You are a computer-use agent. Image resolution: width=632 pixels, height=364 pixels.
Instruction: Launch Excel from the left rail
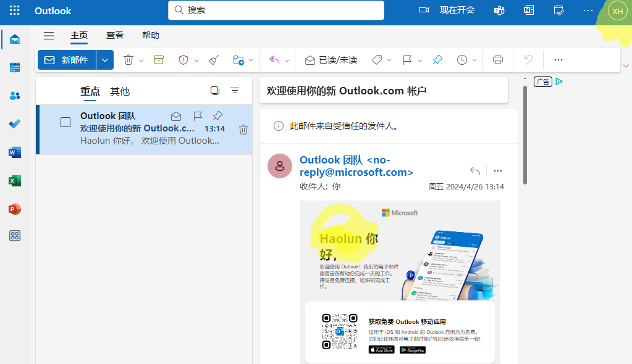coord(15,181)
